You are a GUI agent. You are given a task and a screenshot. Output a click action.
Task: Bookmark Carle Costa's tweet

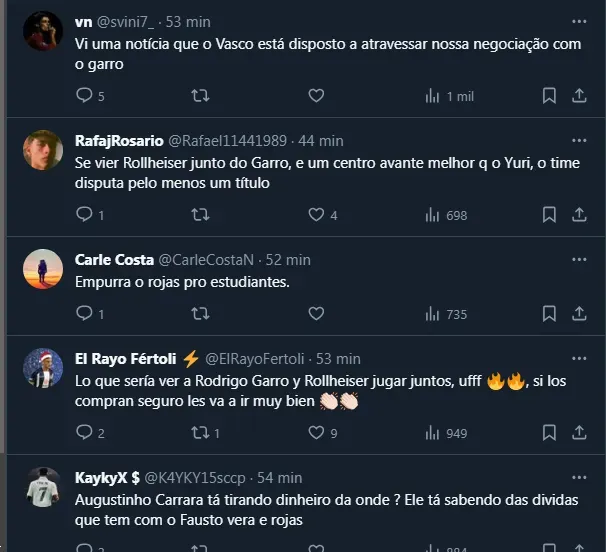549,314
